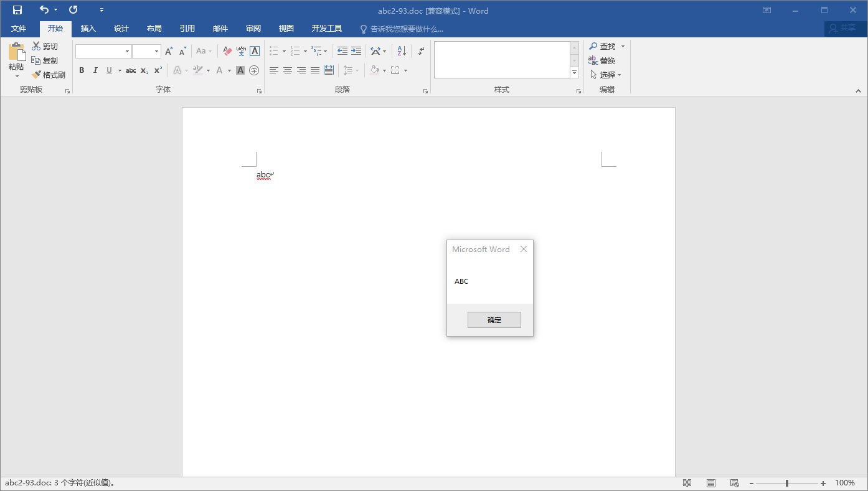Open the 文件 tab
This screenshot has width=868, height=491.
(x=19, y=29)
